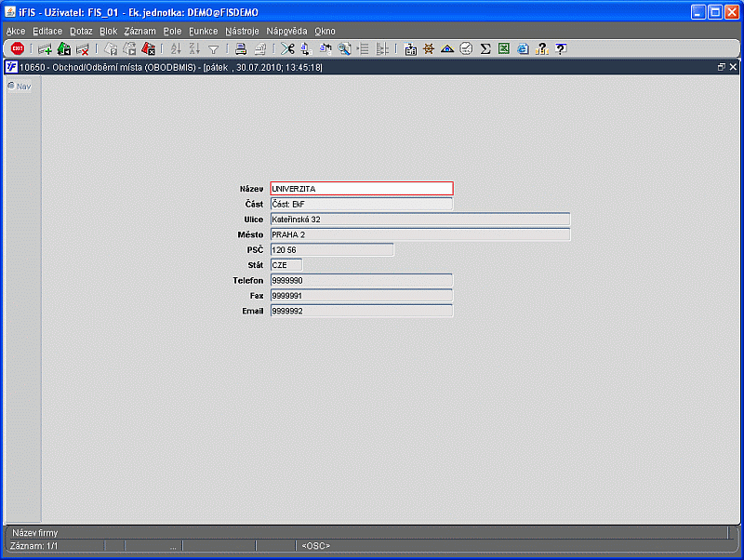The height and width of the screenshot is (560, 744).
Task: Click the Email field with 9999992
Action: [362, 311]
